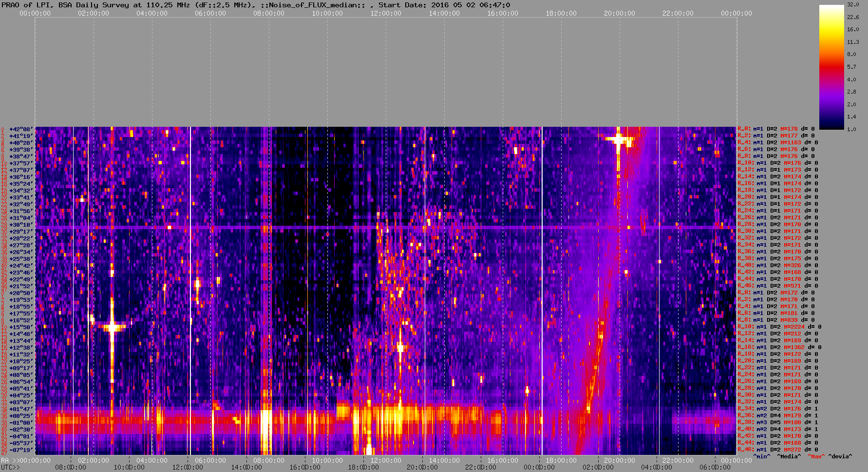Select the R_38 row with m=3 D=5

tap(778, 423)
